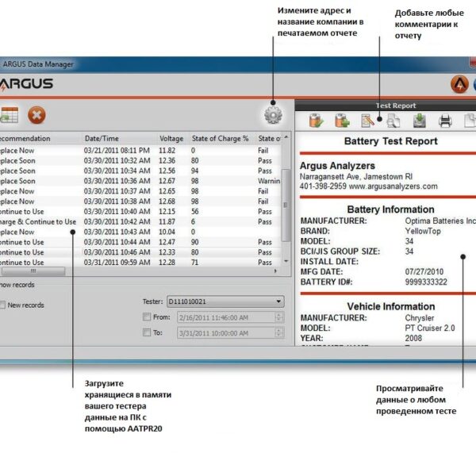The height and width of the screenshot is (476, 476).
Task: Tick the To date filter checkbox
Action: tap(147, 332)
